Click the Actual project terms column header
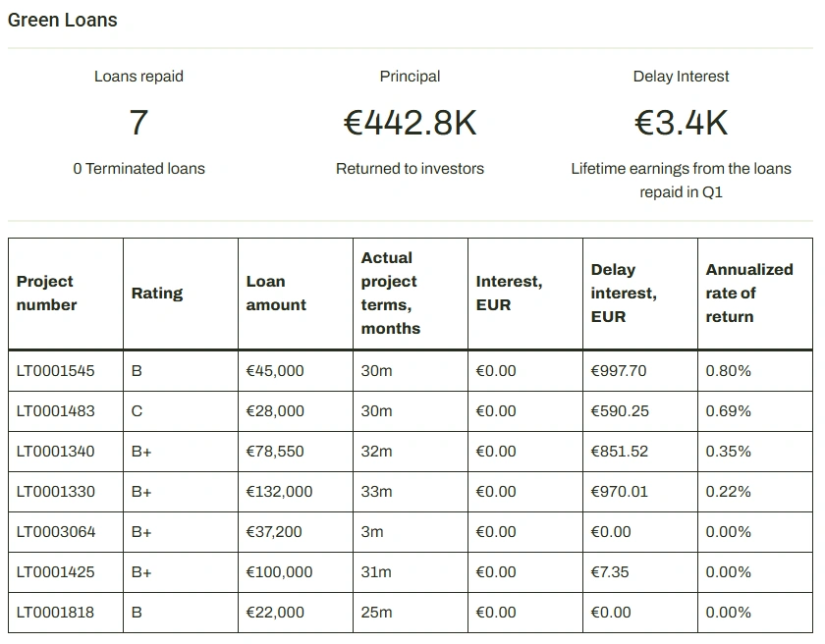825x644 pixels. (x=390, y=293)
